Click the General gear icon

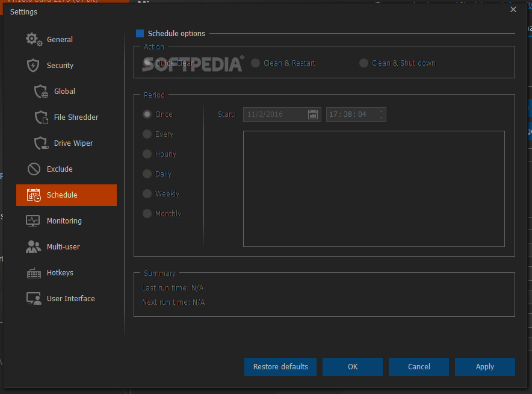[x=34, y=39]
